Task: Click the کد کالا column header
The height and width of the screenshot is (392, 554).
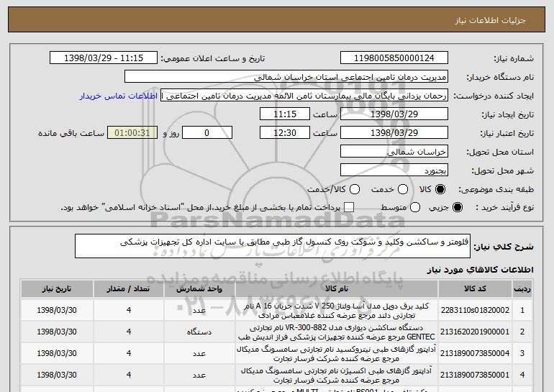Action: [x=475, y=289]
